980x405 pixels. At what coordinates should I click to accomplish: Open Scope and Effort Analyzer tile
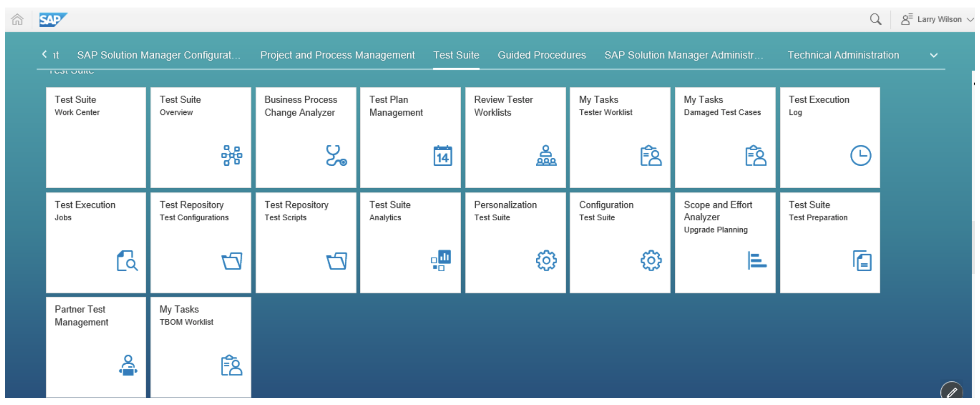tap(725, 242)
